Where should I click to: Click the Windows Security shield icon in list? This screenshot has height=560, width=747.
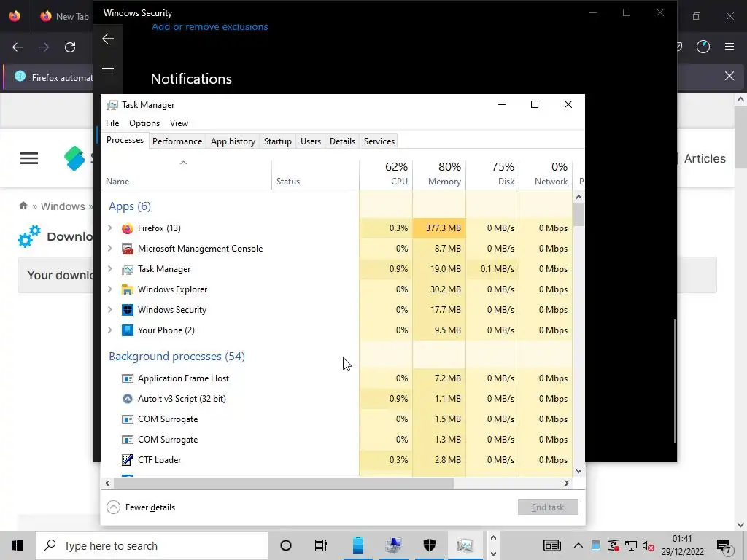tap(127, 310)
